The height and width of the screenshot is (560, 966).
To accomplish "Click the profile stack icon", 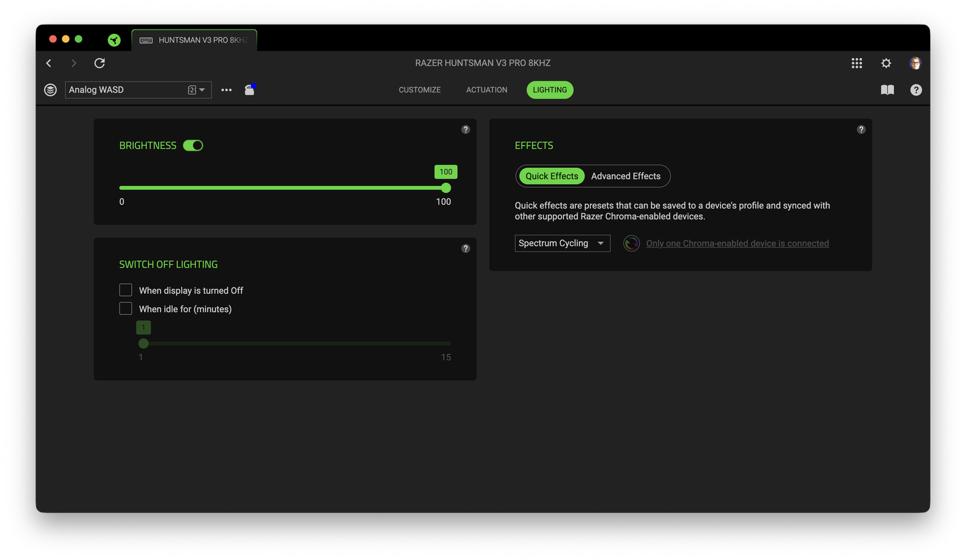I will [51, 90].
